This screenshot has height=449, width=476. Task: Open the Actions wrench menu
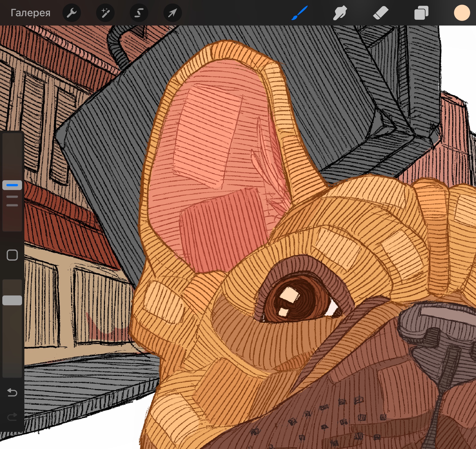[x=72, y=13]
